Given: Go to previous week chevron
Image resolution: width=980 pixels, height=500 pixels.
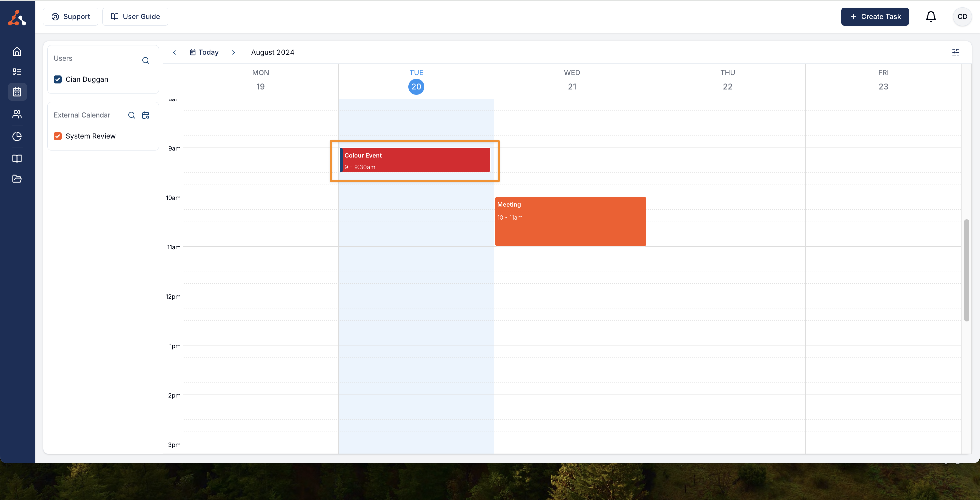Looking at the screenshot, I should point(174,52).
